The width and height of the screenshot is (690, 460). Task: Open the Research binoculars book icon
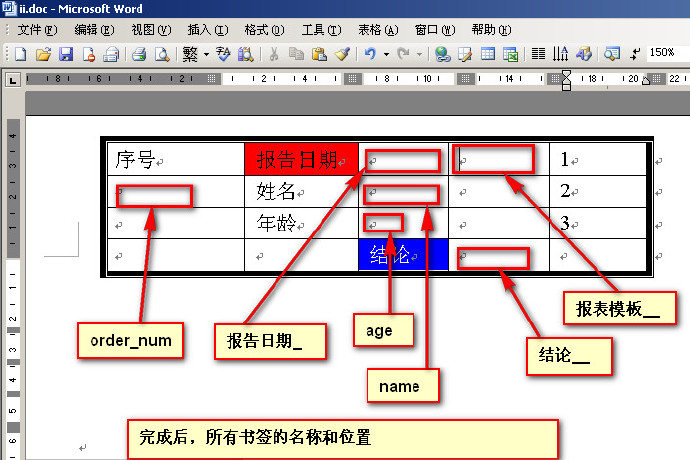pyautogui.click(x=246, y=54)
